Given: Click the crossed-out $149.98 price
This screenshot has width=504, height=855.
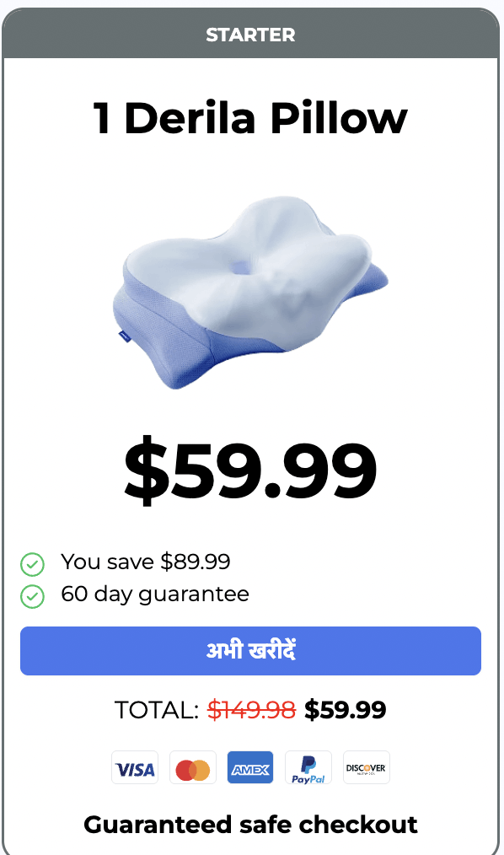Looking at the screenshot, I should 252,709.
